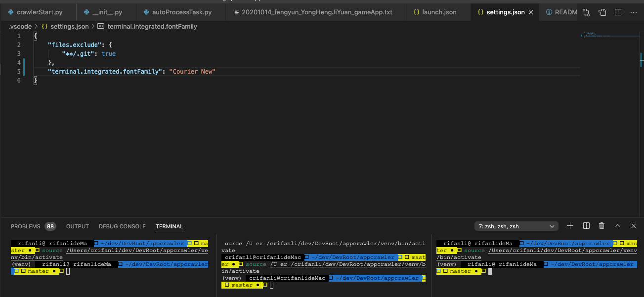Viewport: 644px width, 297px height.
Task: Click the terminal.integrated.fontFamily breadcrumb
Action: point(152,27)
